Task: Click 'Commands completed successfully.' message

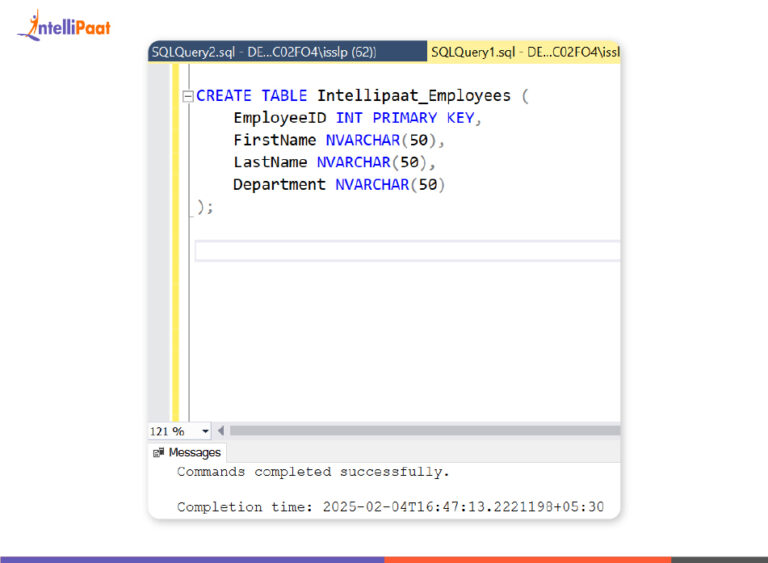Action: point(313,472)
